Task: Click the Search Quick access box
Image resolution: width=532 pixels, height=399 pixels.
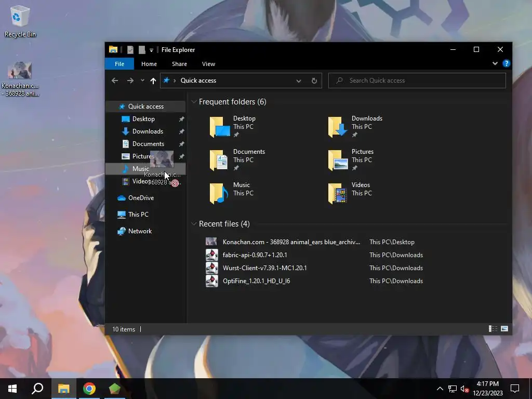Action: 417,81
